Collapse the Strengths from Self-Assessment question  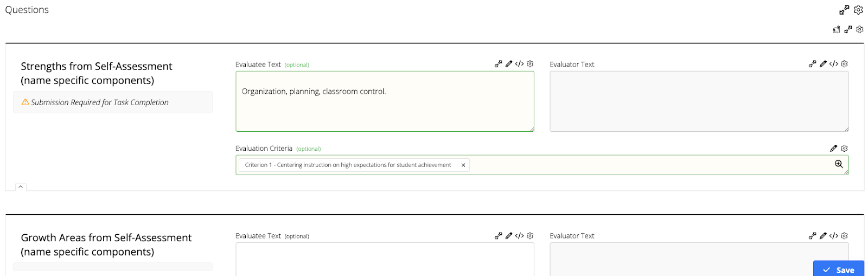[x=21, y=187]
